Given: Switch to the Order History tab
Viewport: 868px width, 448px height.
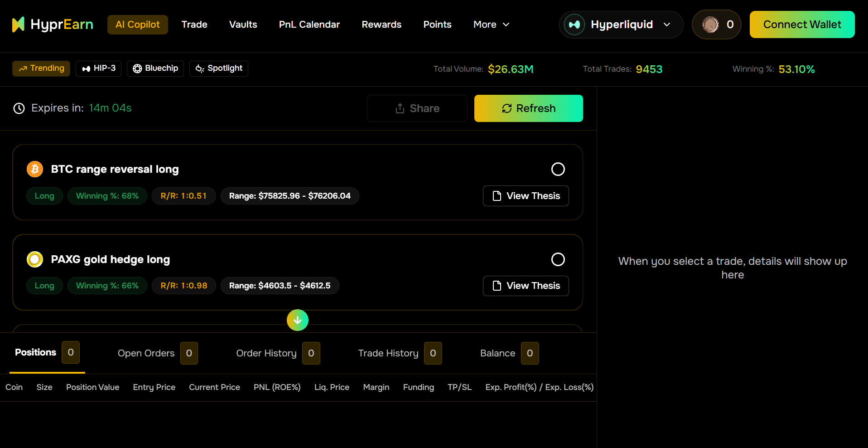Looking at the screenshot, I should (278, 353).
